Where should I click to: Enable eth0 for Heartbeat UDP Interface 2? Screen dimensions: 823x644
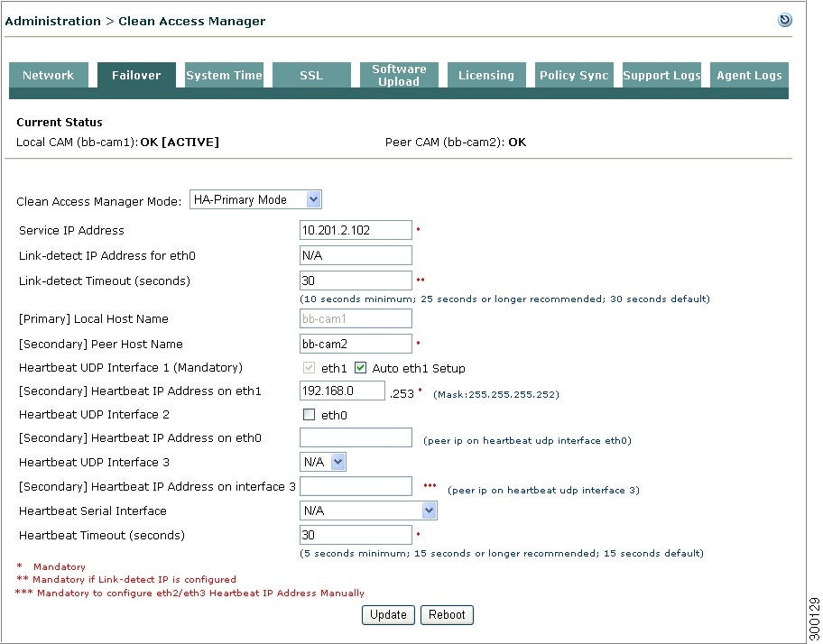[x=310, y=415]
